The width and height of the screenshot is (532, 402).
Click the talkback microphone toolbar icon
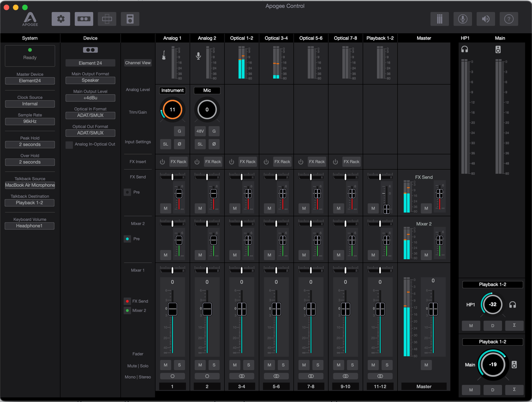[463, 19]
